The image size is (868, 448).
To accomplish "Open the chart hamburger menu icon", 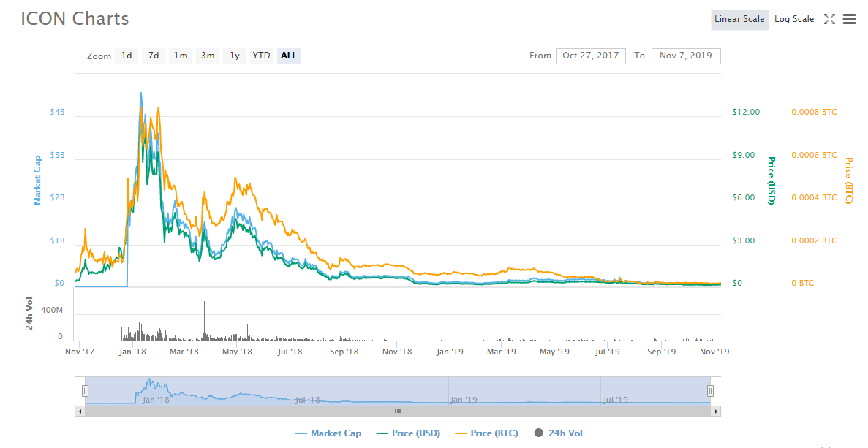I will (849, 19).
